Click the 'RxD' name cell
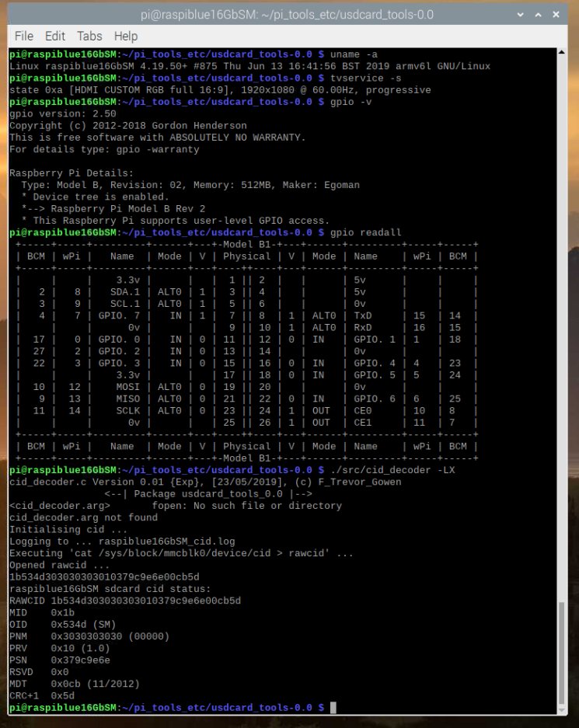The image size is (579, 728). point(363,327)
